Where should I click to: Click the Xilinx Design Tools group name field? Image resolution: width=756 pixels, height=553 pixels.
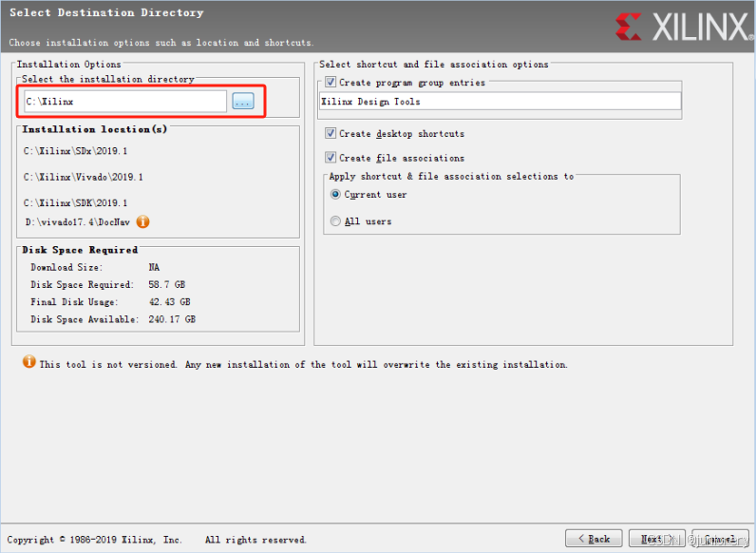point(500,102)
